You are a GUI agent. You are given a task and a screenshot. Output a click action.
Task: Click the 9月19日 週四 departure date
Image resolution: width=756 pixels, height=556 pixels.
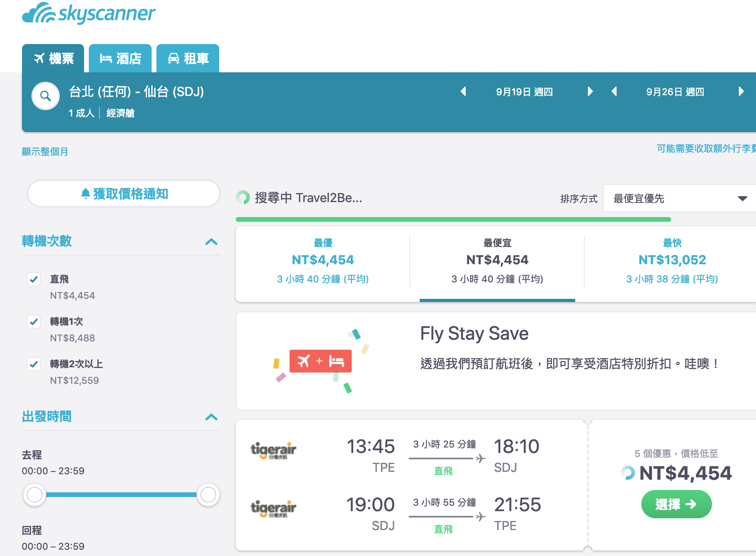pyautogui.click(x=524, y=92)
